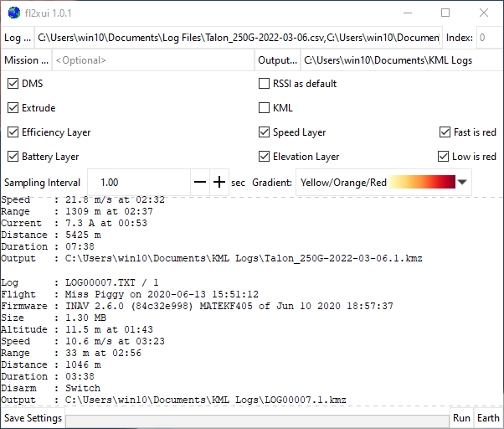Disable the Efficiency Layer checkbox
504x429 pixels.
coord(13,132)
